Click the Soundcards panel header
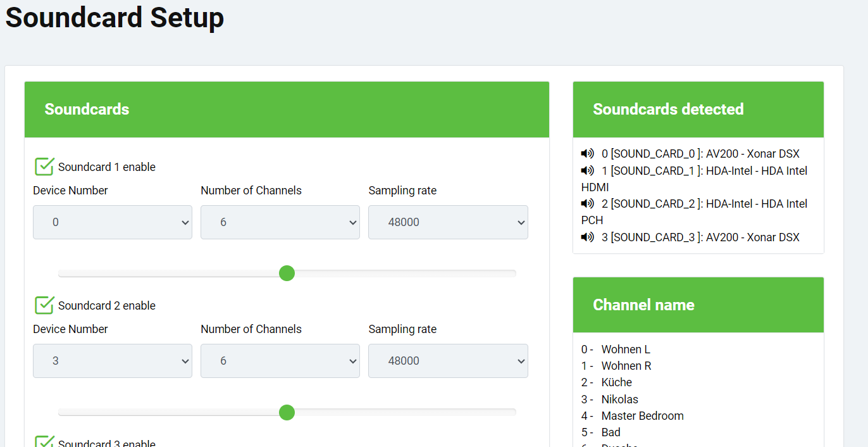 click(287, 110)
